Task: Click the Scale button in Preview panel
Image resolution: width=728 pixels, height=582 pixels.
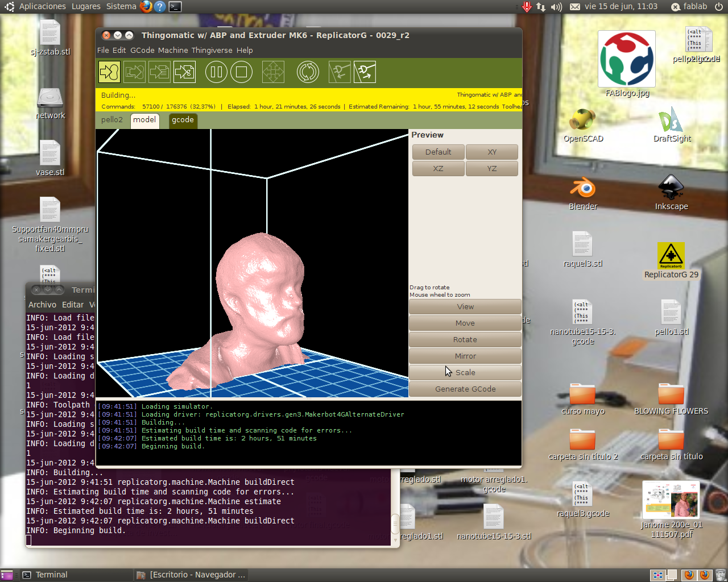Action: (465, 372)
